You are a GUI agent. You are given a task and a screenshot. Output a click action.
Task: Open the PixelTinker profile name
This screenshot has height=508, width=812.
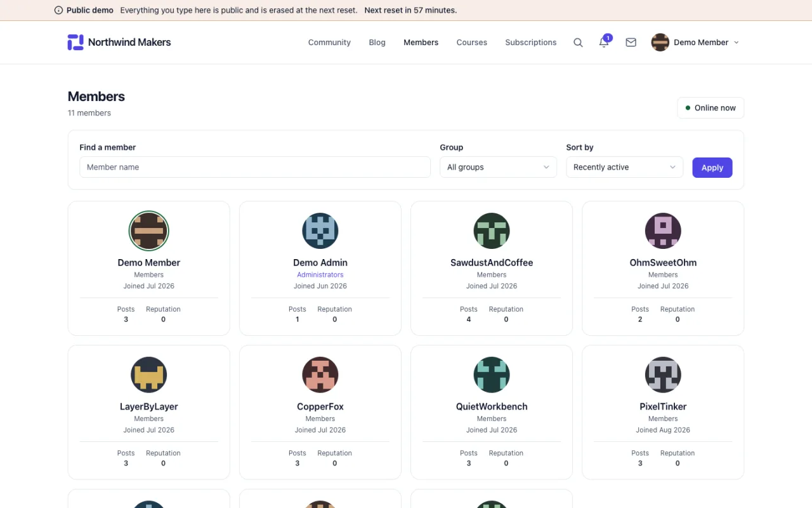coord(663,406)
